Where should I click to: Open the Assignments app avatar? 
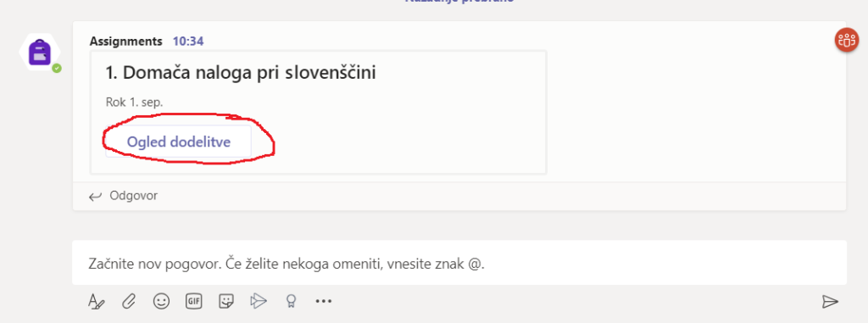click(x=40, y=52)
